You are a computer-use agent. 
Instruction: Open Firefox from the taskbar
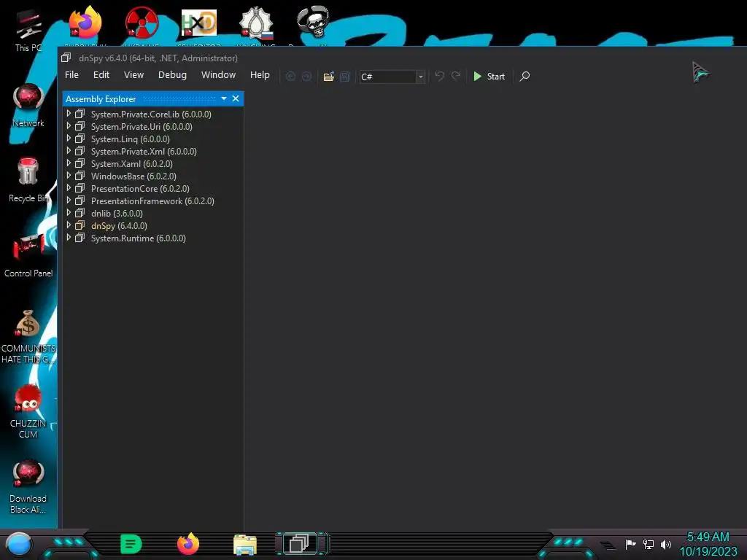click(188, 544)
